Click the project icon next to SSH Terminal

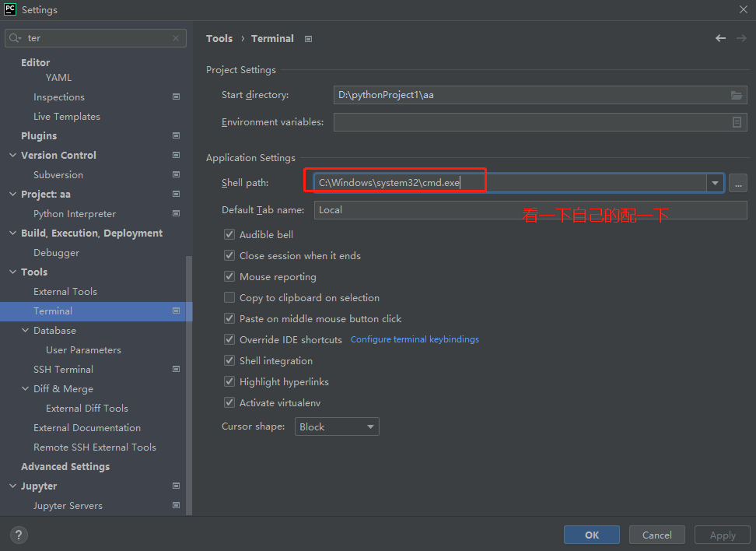tap(176, 369)
